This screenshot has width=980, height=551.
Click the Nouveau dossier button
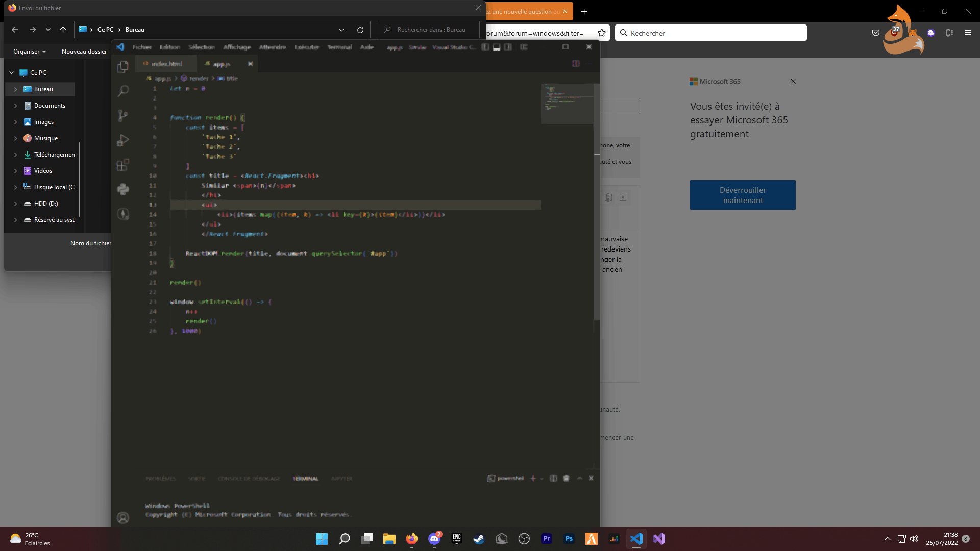(84, 52)
